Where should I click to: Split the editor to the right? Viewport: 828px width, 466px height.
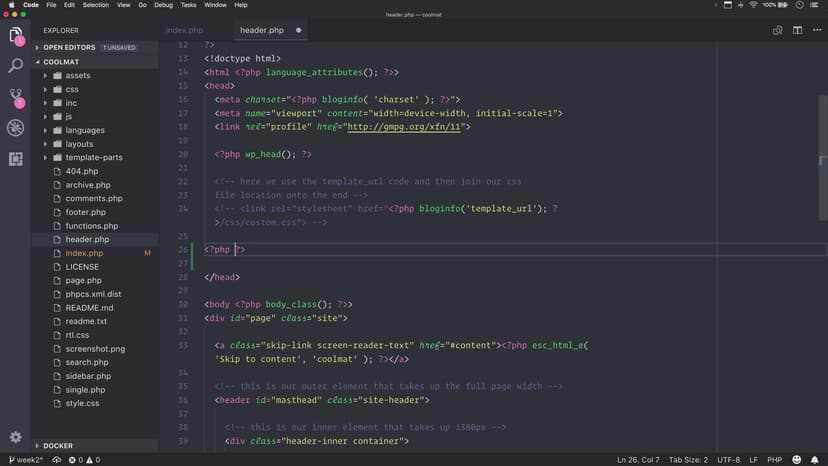[x=796, y=30]
